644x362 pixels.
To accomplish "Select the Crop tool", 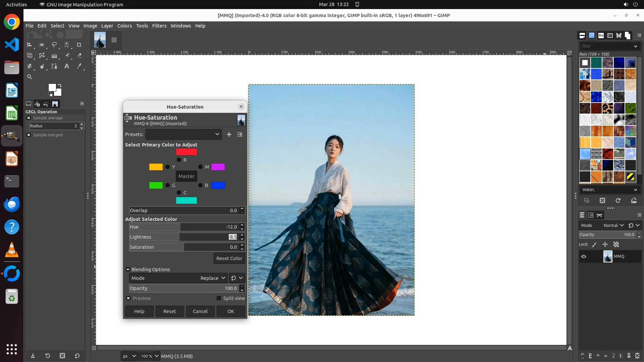I will pyautogui.click(x=79, y=45).
